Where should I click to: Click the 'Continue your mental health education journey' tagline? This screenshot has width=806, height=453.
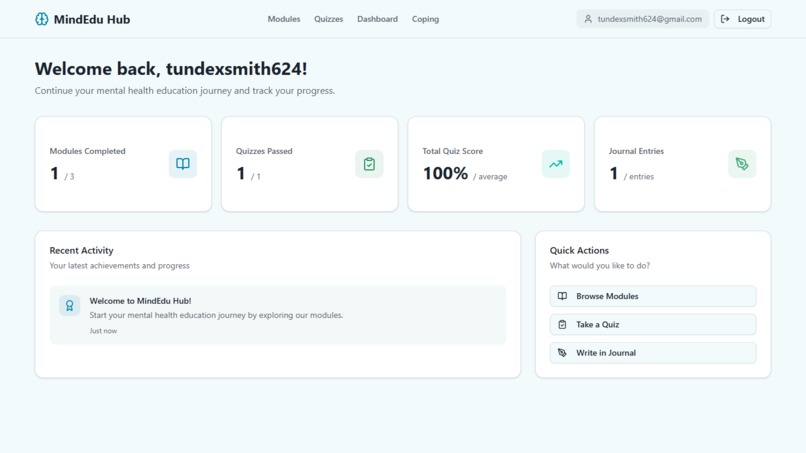185,90
